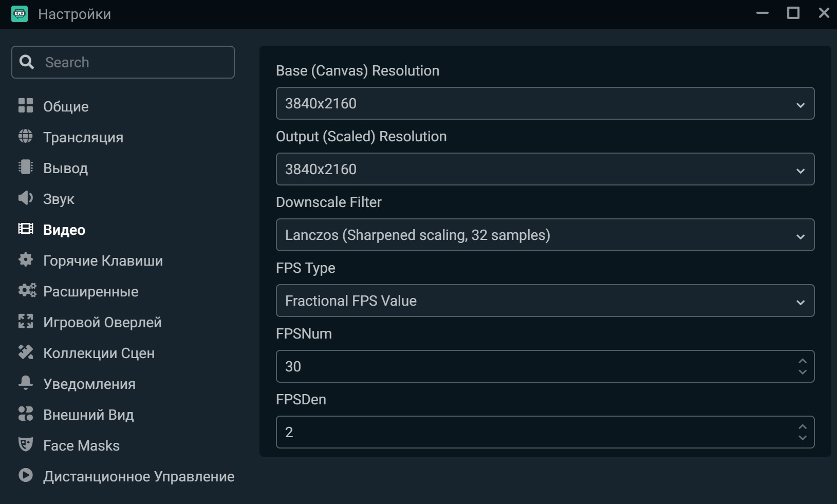Decrease the FPSDen value with down arrow
Screen dimensions: 837x504
[803, 438]
